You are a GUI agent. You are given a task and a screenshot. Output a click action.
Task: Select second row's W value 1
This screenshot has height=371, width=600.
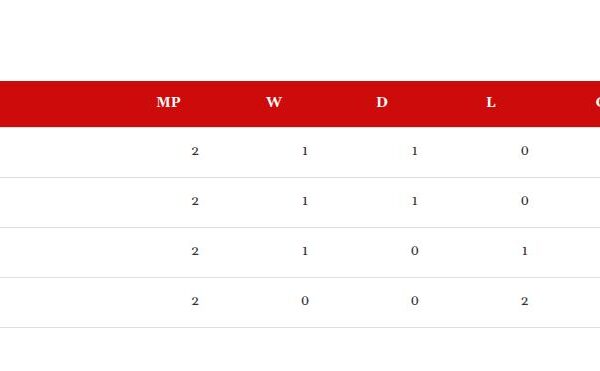[x=305, y=201]
